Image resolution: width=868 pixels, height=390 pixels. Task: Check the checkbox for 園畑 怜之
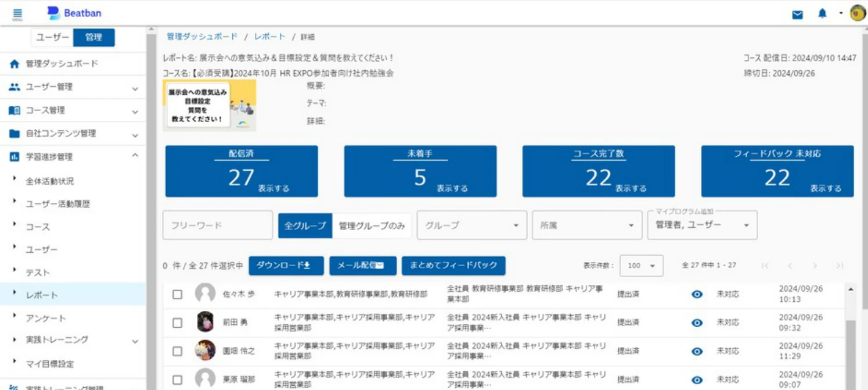click(x=178, y=351)
